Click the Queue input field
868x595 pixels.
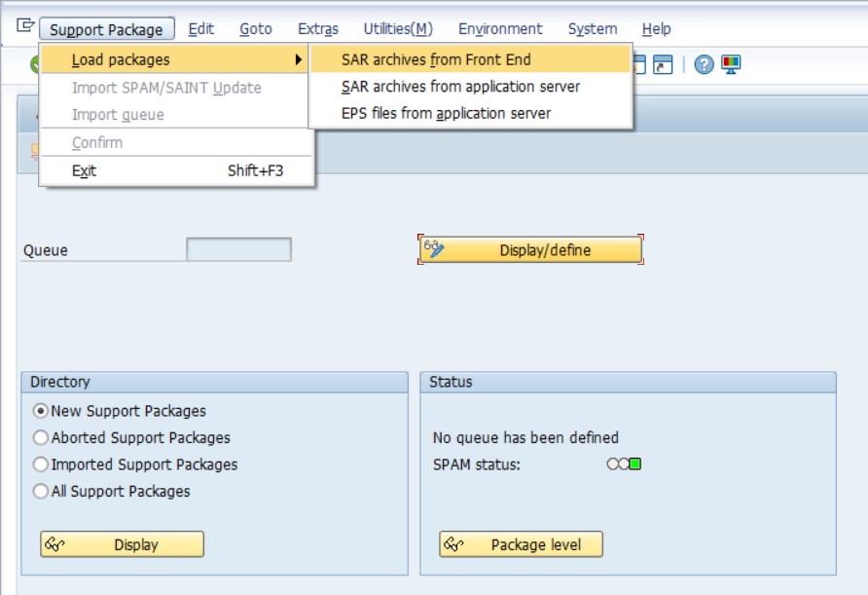(238, 249)
